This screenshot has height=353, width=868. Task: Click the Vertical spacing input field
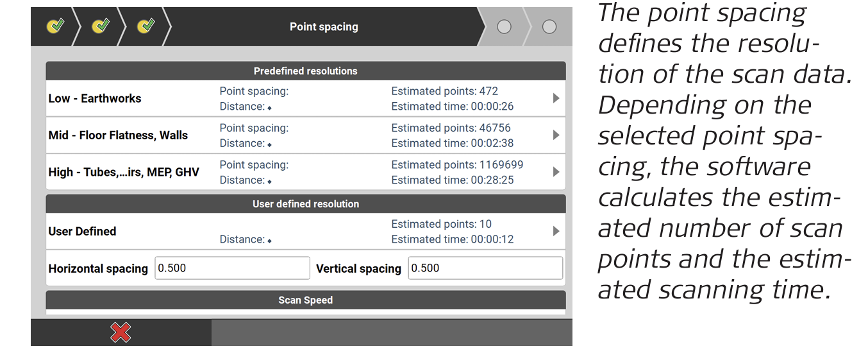485,268
